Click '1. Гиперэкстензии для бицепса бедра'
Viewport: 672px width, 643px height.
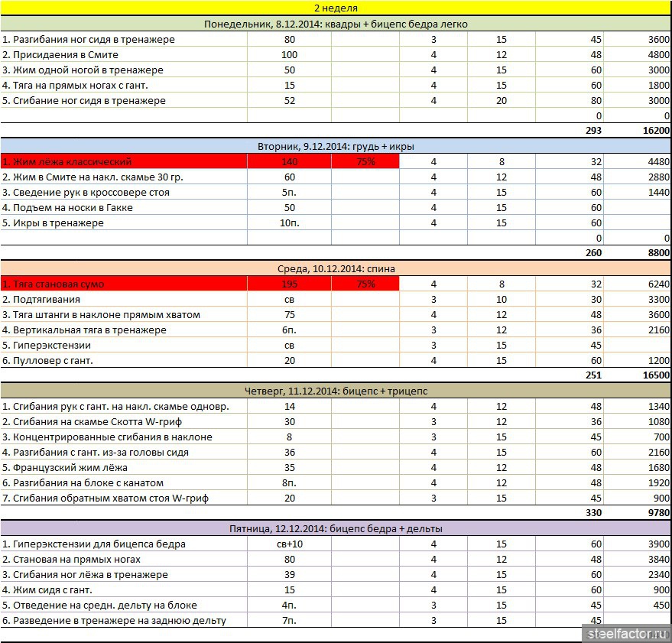[x=124, y=544]
